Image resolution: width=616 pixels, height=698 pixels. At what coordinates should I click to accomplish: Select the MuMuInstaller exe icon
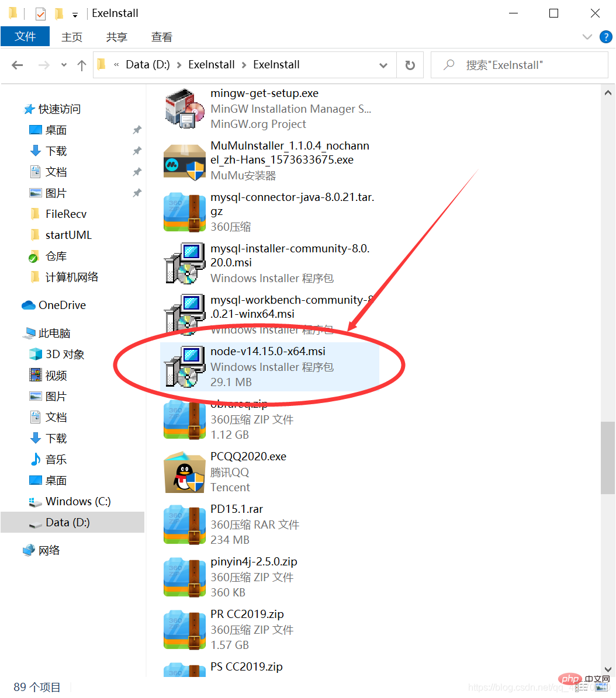coord(185,162)
